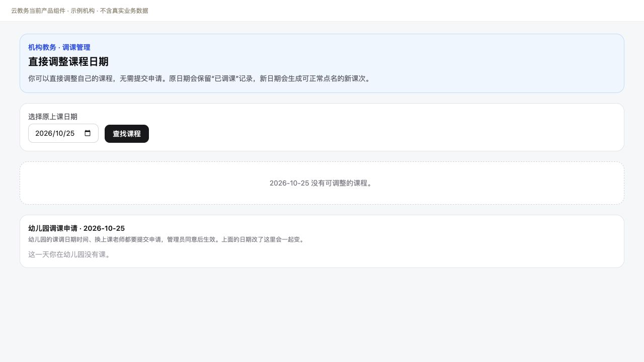644x362 pixels.
Task: Click the description starting 你可以直接调整自己的课程
Action: 201,78
